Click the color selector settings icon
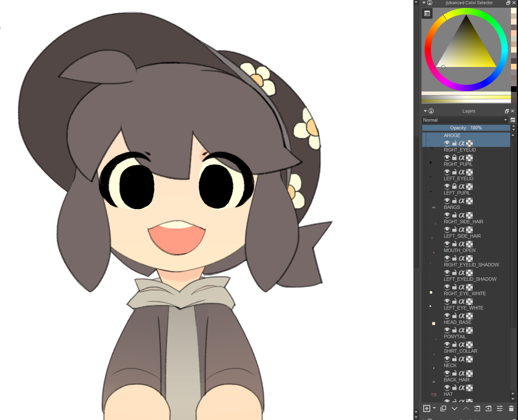Viewport: 518px width, 420px height. 427,14
